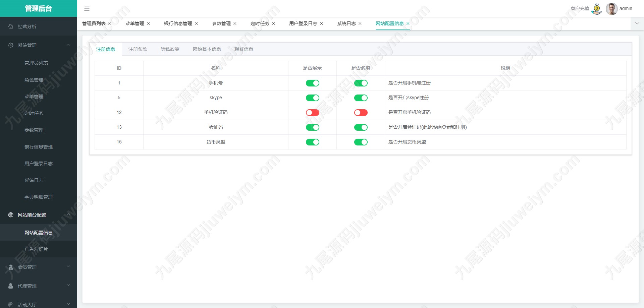644x308 pixels.
Task: Switch to the 隐私政策 tab
Action: (170, 49)
